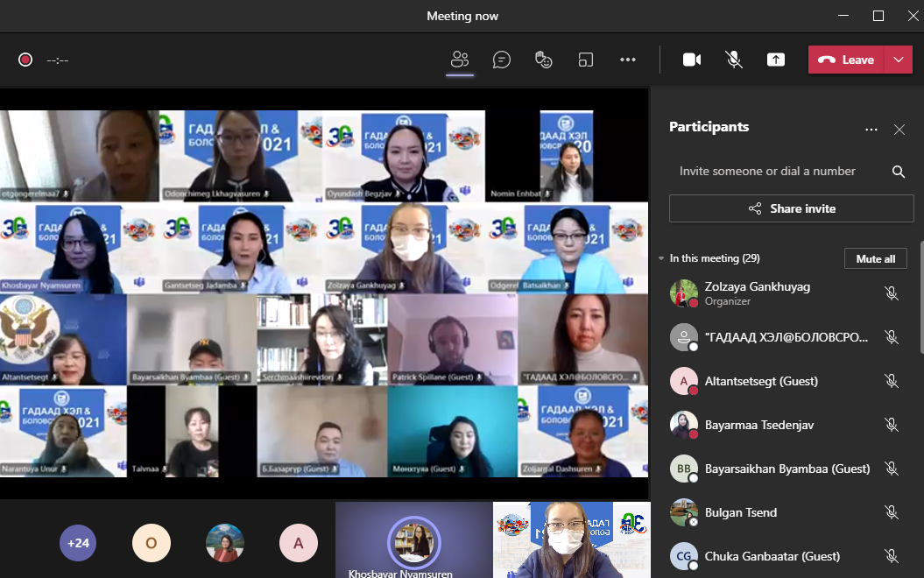Open the meeting chat
The height and width of the screenshot is (578, 924).
502,60
